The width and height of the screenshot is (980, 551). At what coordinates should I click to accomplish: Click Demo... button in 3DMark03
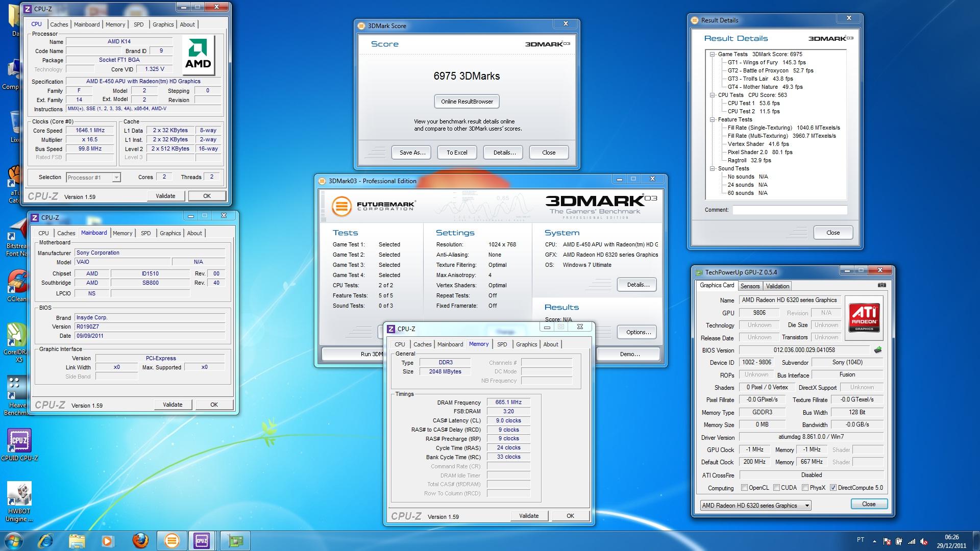pos(629,354)
